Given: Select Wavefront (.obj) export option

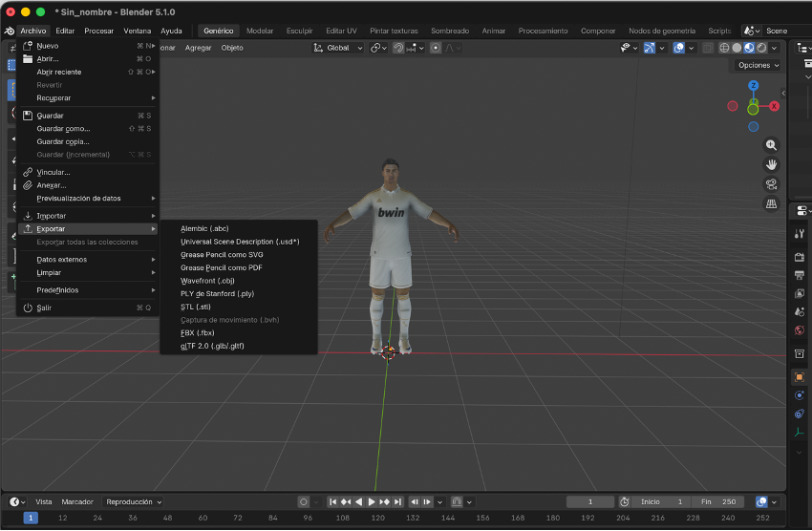Looking at the screenshot, I should [207, 281].
